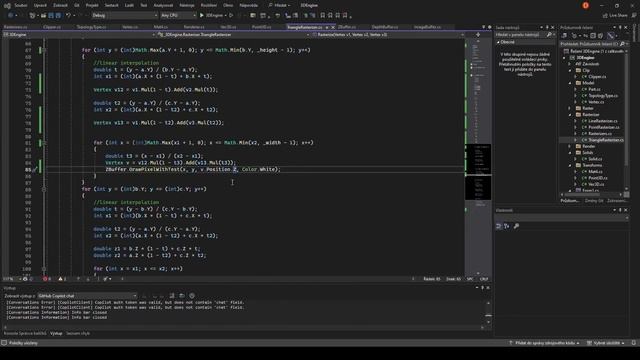Click Start Without Debugging hollow play icon

click(x=231, y=16)
